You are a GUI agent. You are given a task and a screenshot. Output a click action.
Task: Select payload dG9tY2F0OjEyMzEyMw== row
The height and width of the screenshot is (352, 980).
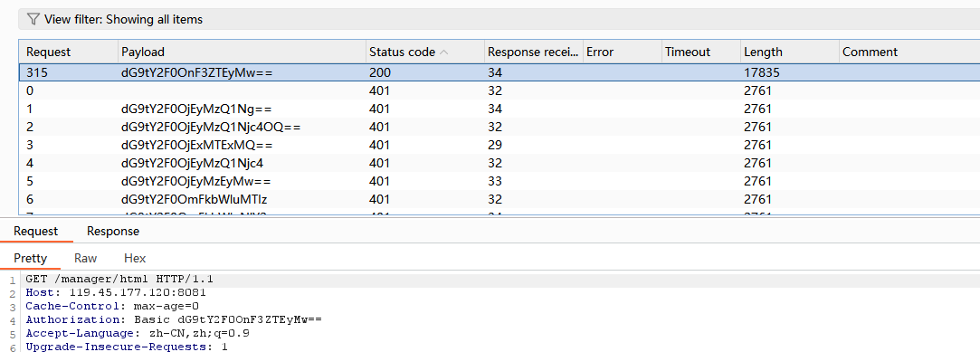pyautogui.click(x=500, y=181)
